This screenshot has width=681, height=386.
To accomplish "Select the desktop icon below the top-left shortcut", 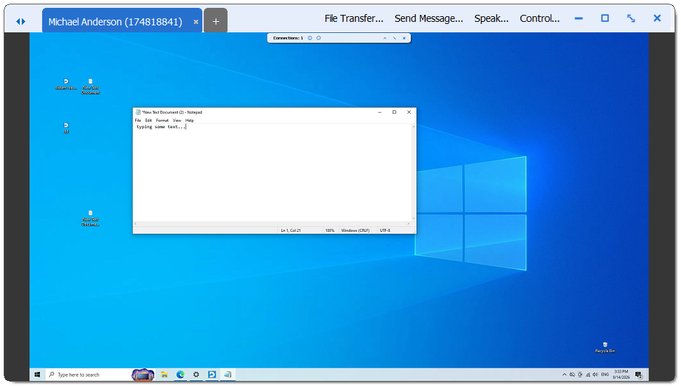I will click(x=66, y=128).
